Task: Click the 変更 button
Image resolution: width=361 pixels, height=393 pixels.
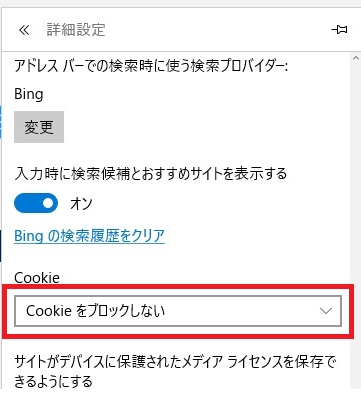Action: click(x=39, y=127)
